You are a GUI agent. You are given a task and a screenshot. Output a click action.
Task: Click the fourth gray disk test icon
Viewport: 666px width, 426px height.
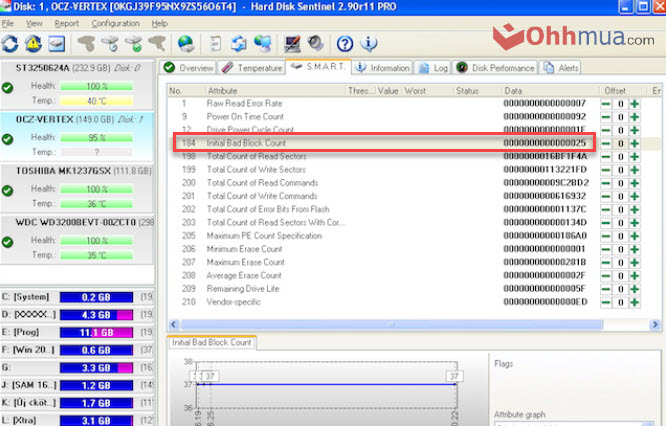click(x=157, y=44)
